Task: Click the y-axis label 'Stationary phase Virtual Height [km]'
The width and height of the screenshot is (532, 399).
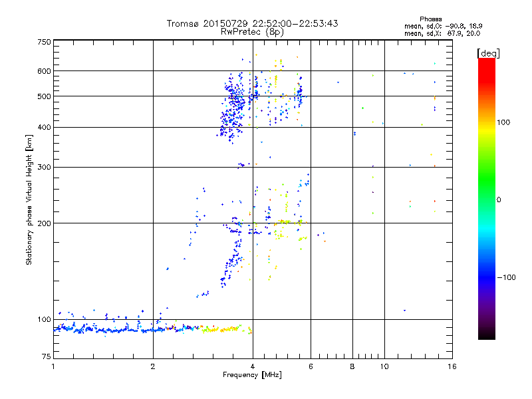Action: tap(29, 199)
